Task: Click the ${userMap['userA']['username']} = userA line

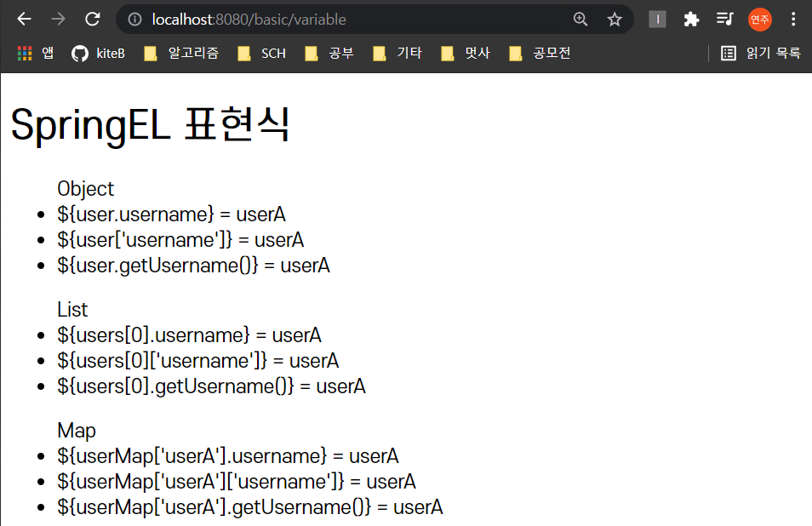Action: (x=237, y=482)
